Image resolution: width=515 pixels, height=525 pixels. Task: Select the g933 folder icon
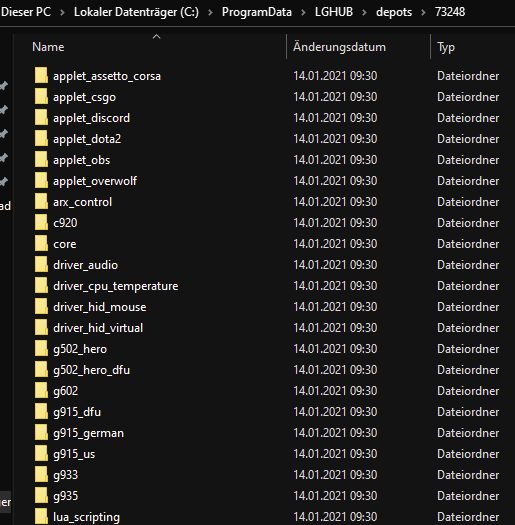[x=41, y=474]
